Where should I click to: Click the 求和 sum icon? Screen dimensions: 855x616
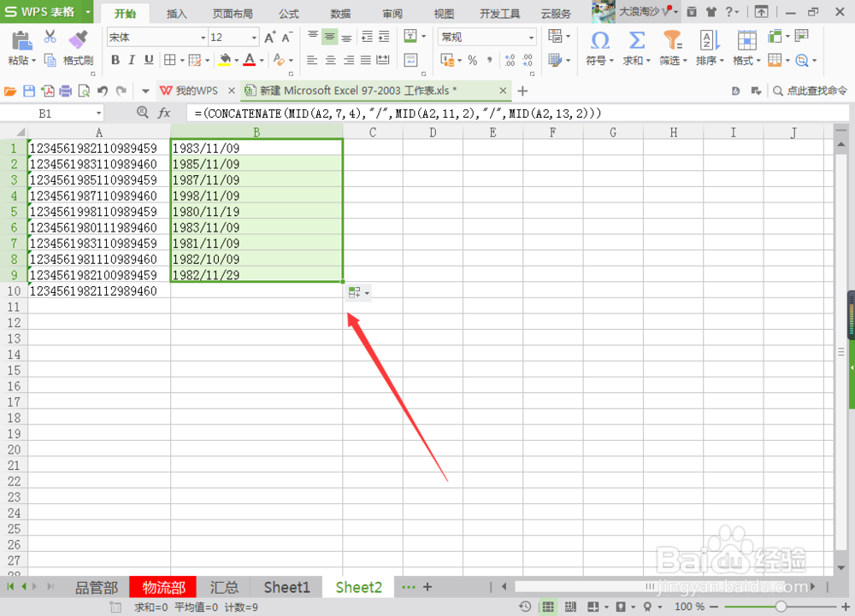[636, 41]
